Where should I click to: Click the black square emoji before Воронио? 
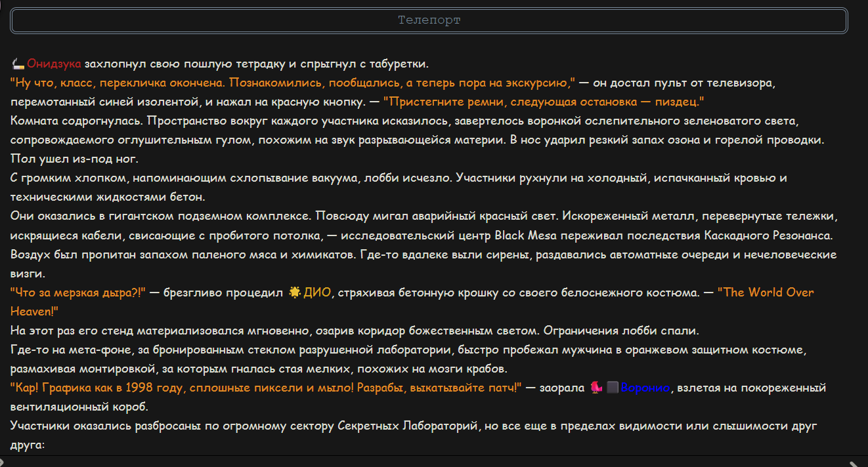pos(612,388)
